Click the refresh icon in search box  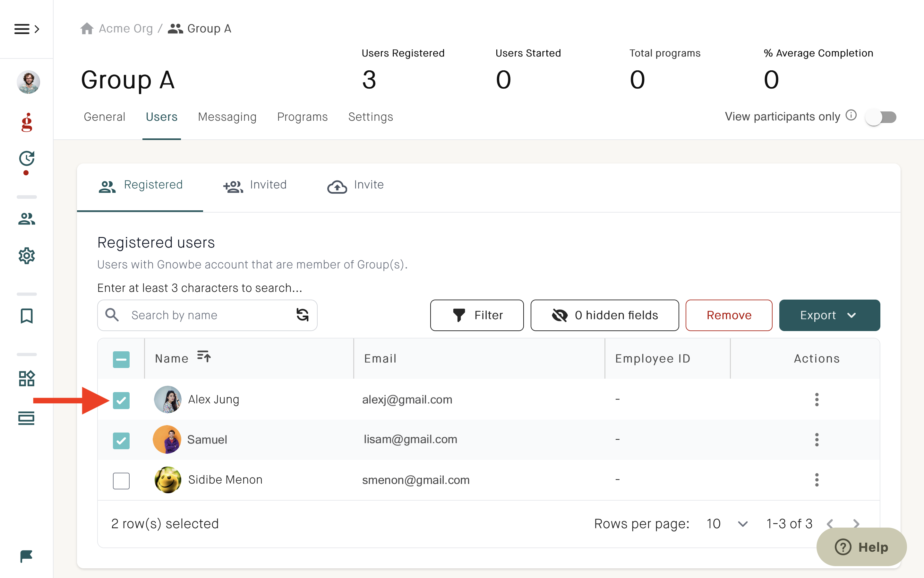(x=303, y=315)
